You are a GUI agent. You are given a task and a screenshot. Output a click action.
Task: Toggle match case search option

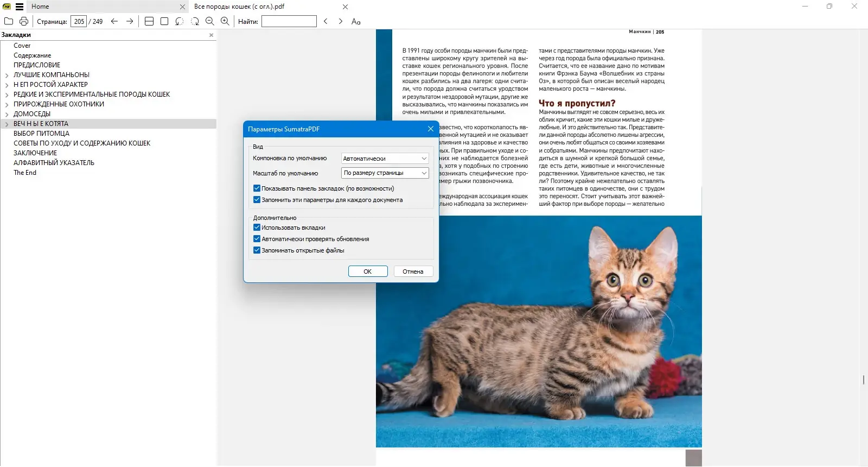pyautogui.click(x=356, y=21)
